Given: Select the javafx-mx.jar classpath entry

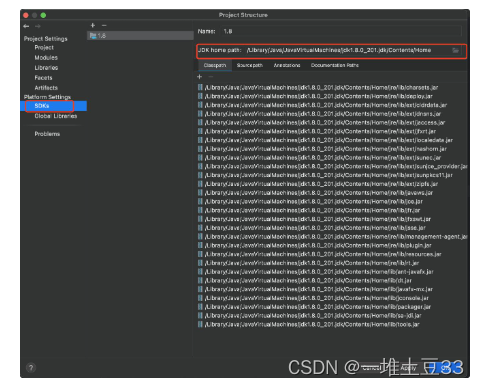Looking at the screenshot, I should [315, 289].
